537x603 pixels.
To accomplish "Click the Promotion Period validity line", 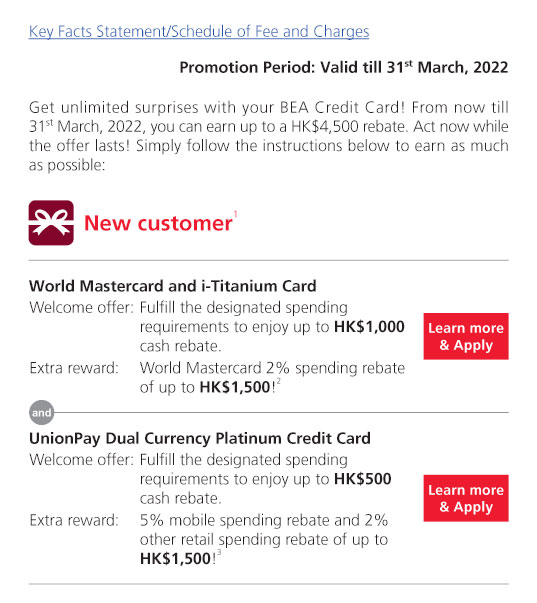I will click(x=344, y=67).
